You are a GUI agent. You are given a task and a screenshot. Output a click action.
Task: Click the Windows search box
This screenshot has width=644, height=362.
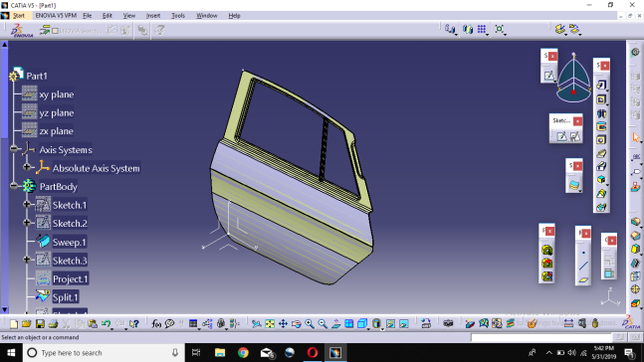(103, 353)
